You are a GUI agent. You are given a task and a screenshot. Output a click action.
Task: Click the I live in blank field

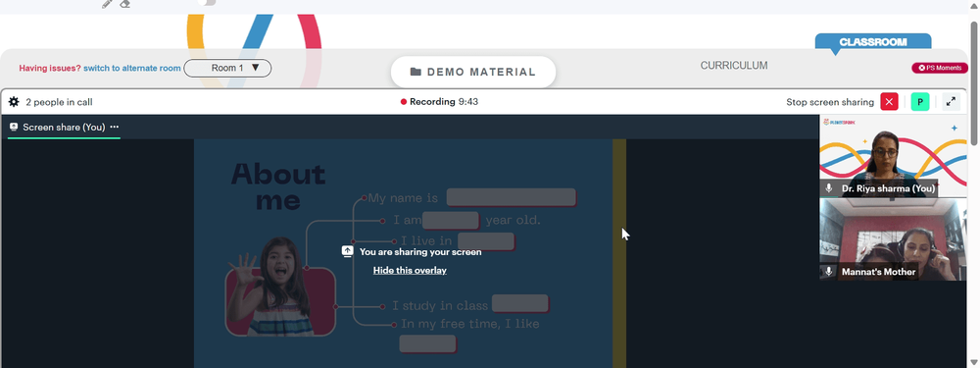click(x=486, y=241)
